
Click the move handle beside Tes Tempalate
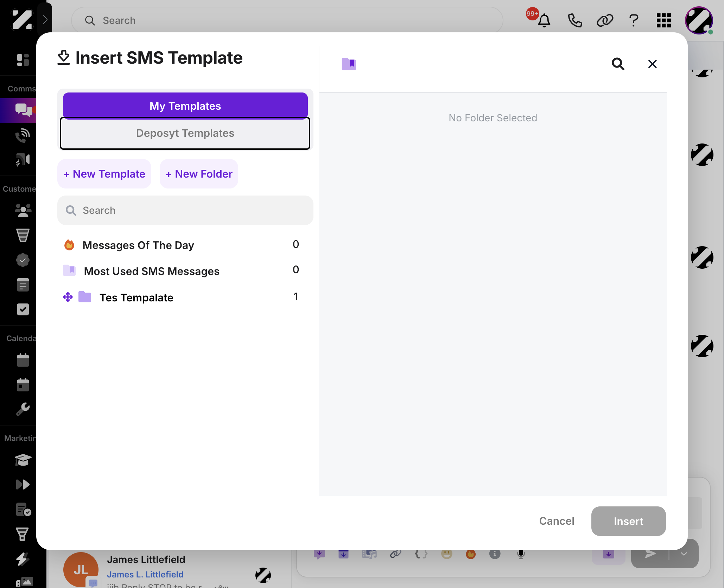68,297
